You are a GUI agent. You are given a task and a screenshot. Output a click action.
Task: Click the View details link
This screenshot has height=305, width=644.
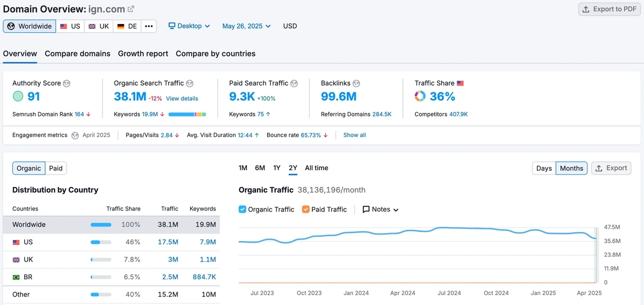[x=182, y=99]
